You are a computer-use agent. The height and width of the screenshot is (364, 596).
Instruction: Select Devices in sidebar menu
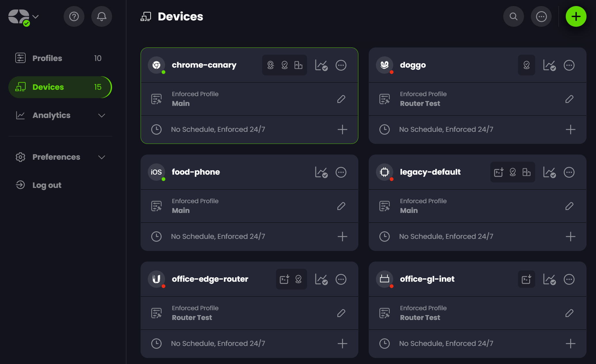click(48, 87)
